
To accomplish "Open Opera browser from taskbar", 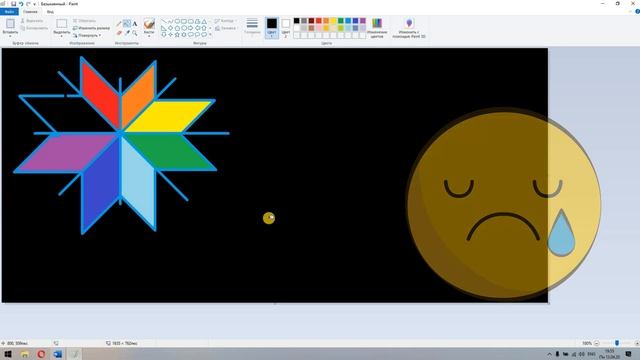I will point(41,353).
